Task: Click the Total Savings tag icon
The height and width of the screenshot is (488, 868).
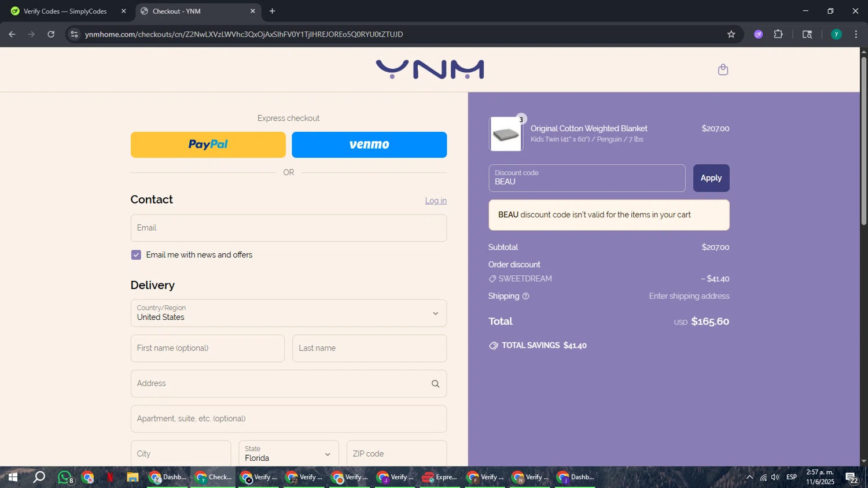Action: pos(494,345)
